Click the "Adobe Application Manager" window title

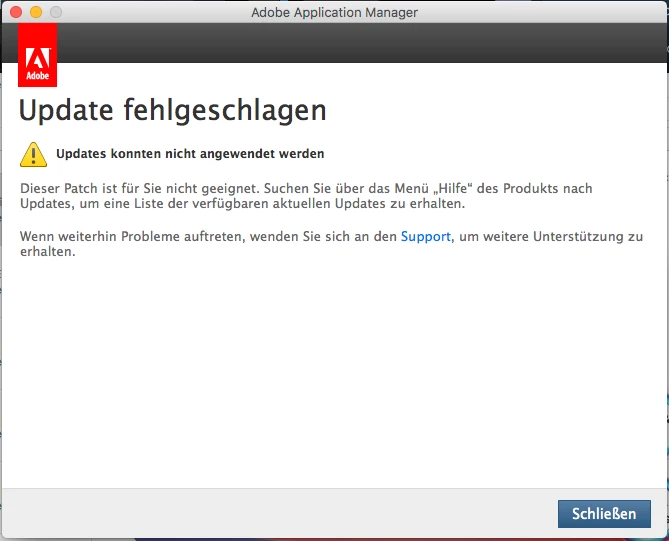tap(334, 12)
